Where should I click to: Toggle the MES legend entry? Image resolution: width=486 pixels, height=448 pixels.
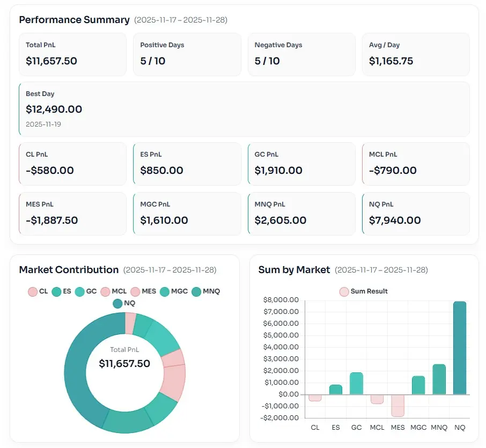point(143,291)
